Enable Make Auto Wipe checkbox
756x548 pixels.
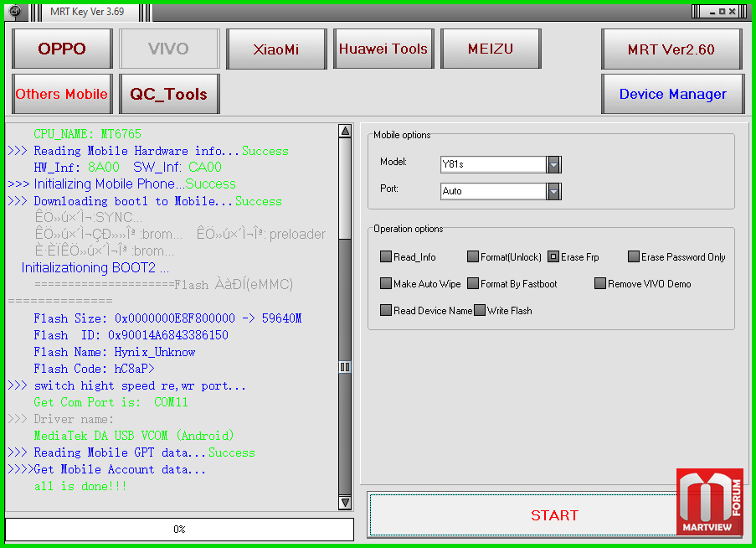click(386, 283)
